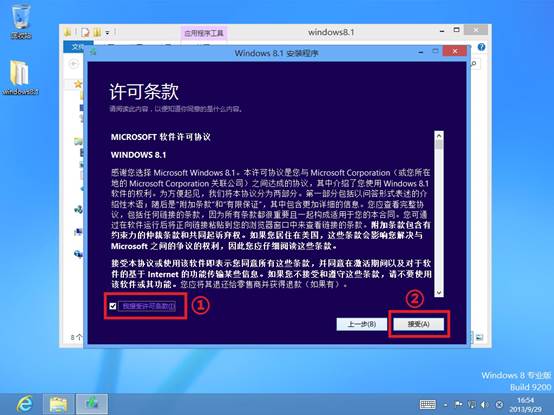
Task: Click the volume speaker icon in tray
Action: click(485, 404)
